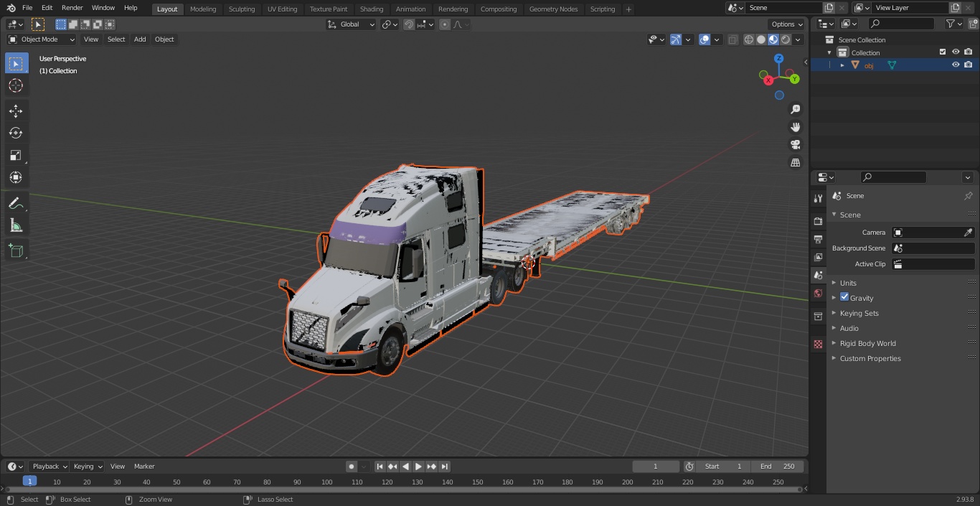This screenshot has width=980, height=506.
Task: Switch to solid viewport shading
Action: [761, 39]
